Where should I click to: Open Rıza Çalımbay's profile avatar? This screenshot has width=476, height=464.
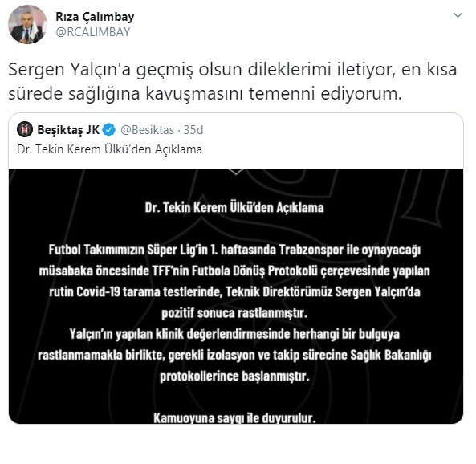click(x=27, y=25)
